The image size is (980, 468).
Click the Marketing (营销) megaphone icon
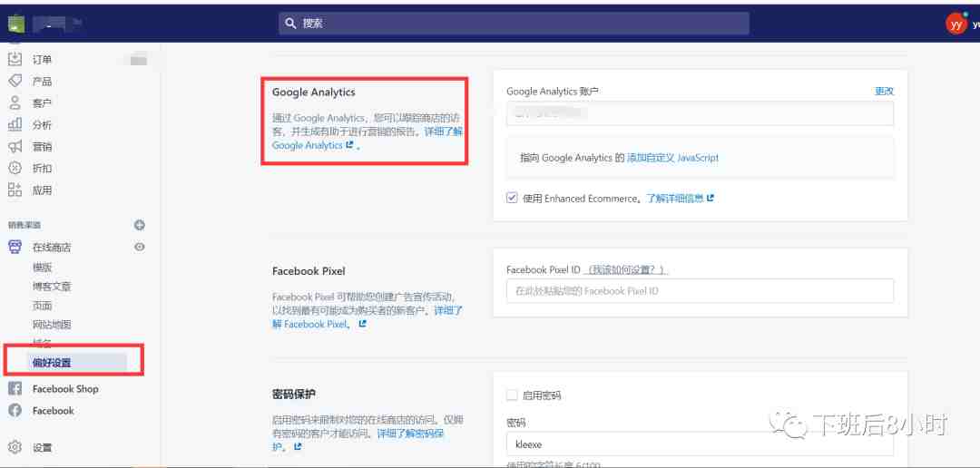[x=15, y=147]
